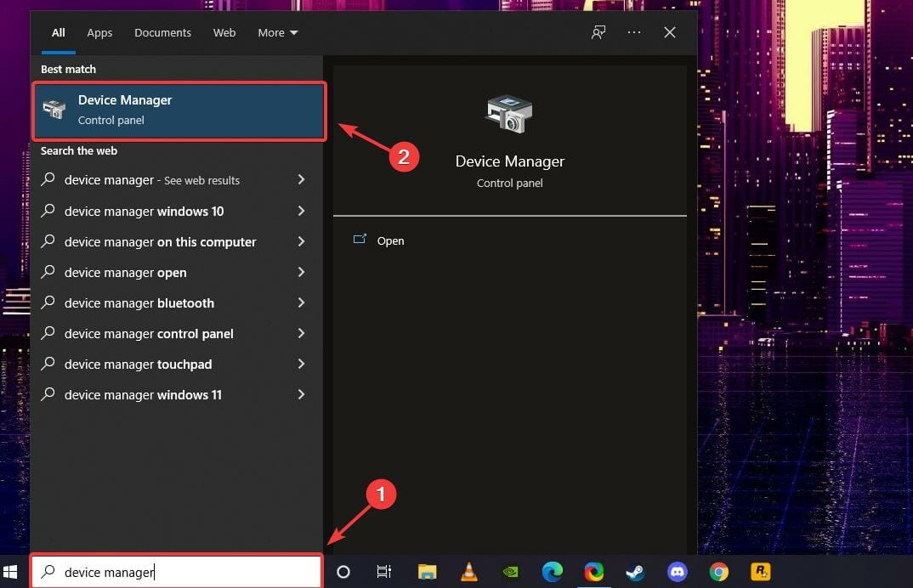The width and height of the screenshot is (913, 588).
Task: Click Open under Device Manager
Action: (x=390, y=240)
